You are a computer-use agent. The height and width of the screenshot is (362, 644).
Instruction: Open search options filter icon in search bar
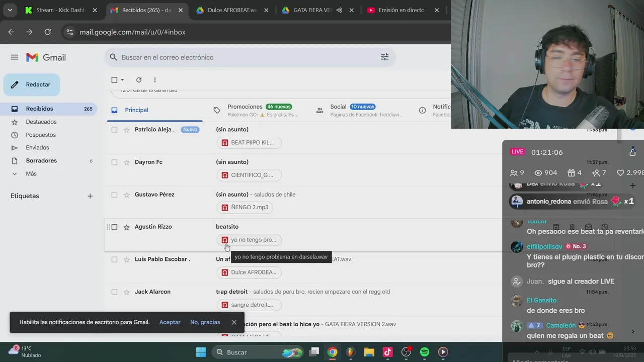[x=384, y=57]
